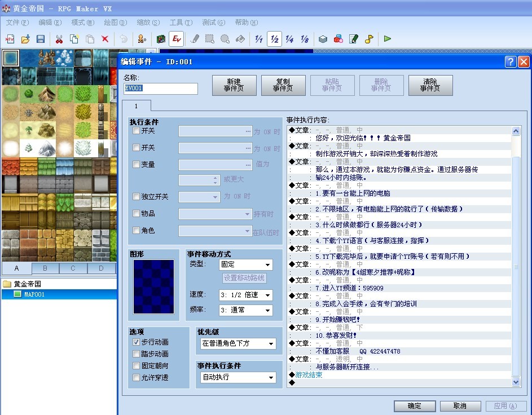The width and height of the screenshot is (532, 415).
Task: Open the Sound Test music note icon
Action: (369, 39)
